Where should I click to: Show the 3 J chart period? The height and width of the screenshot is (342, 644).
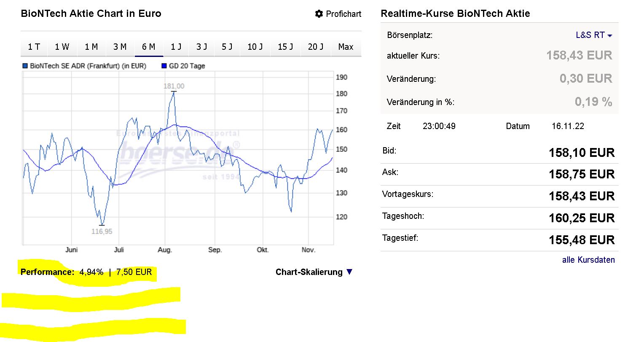click(x=202, y=47)
